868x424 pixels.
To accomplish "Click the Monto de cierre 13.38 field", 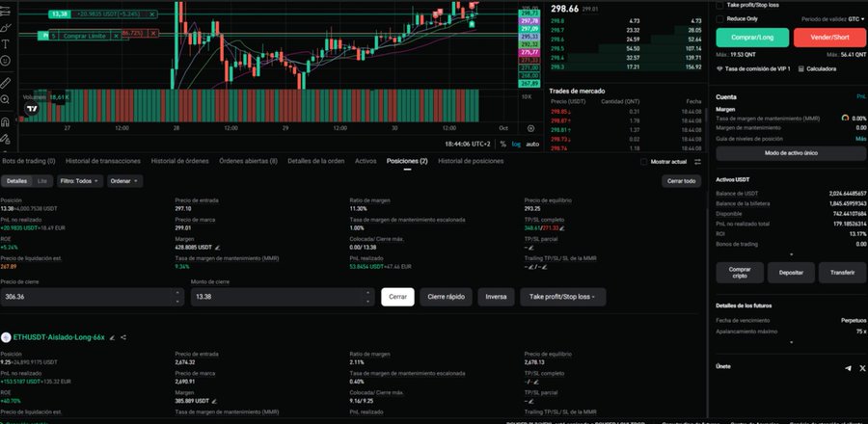I will tap(283, 297).
